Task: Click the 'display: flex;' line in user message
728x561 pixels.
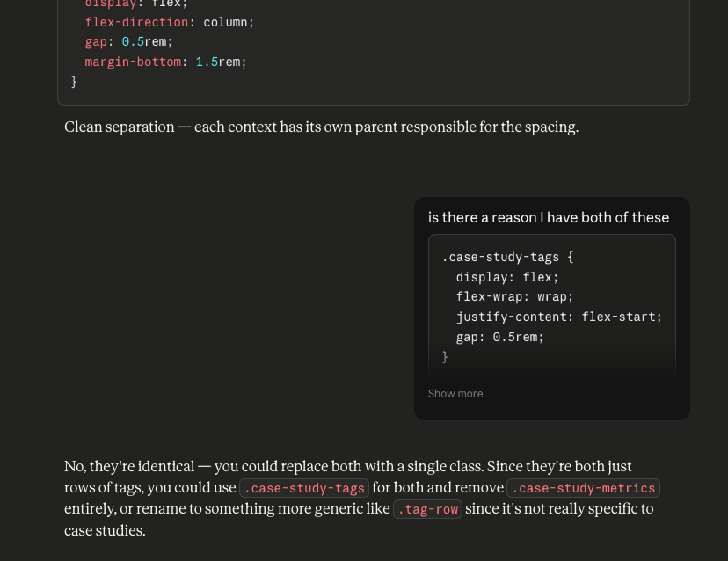Action: pyautogui.click(x=507, y=277)
